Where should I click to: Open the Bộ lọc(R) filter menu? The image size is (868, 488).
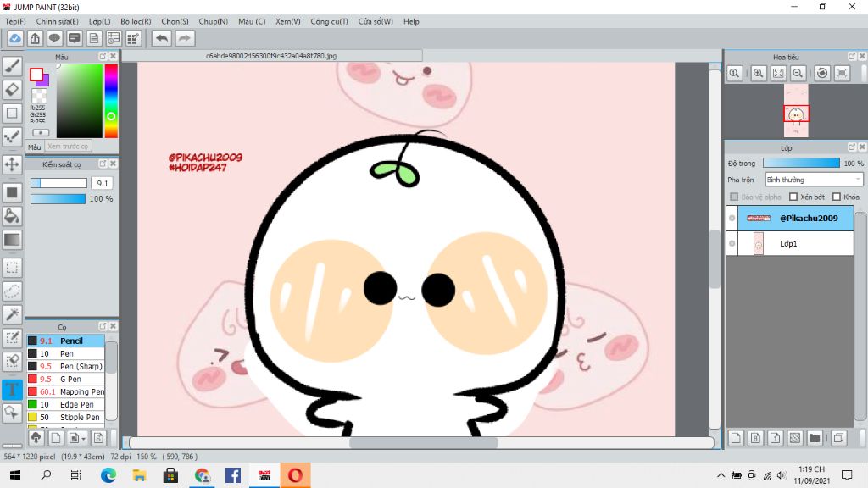tap(136, 21)
